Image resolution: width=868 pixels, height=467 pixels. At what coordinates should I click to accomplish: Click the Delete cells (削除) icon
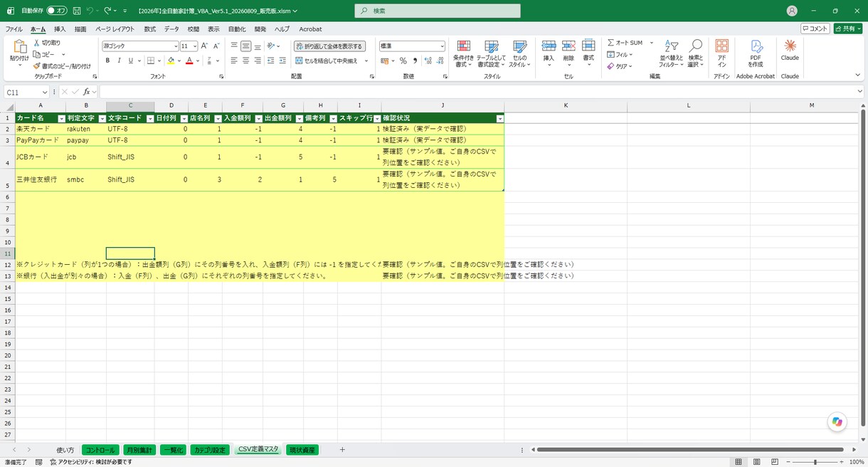568,46
